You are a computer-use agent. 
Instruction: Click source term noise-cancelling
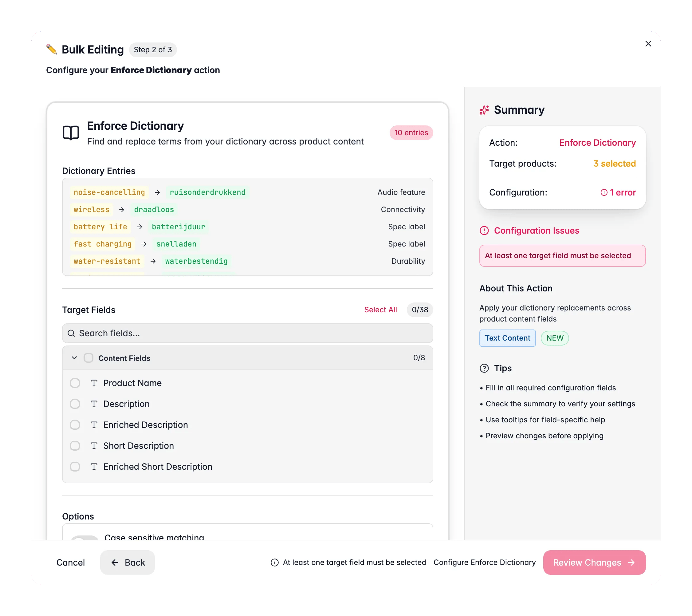pos(109,192)
